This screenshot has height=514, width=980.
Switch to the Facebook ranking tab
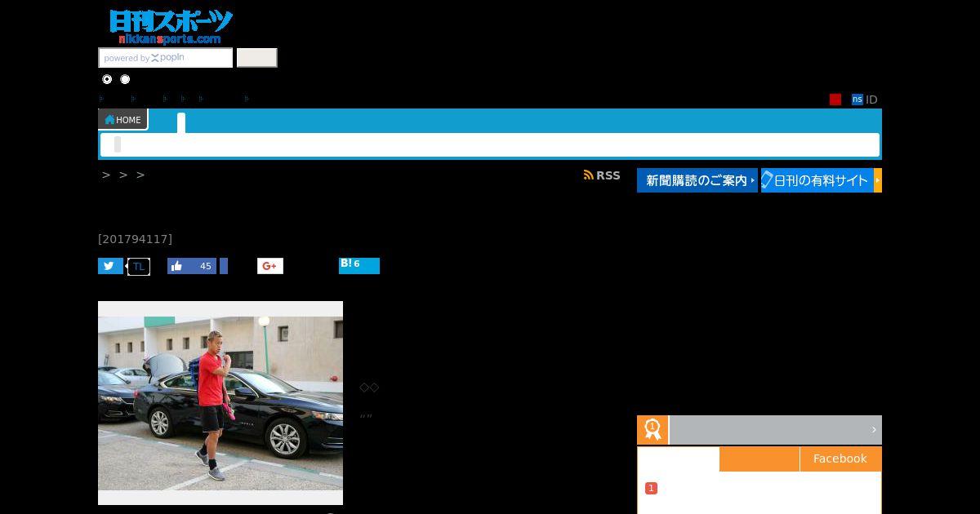[x=840, y=459]
